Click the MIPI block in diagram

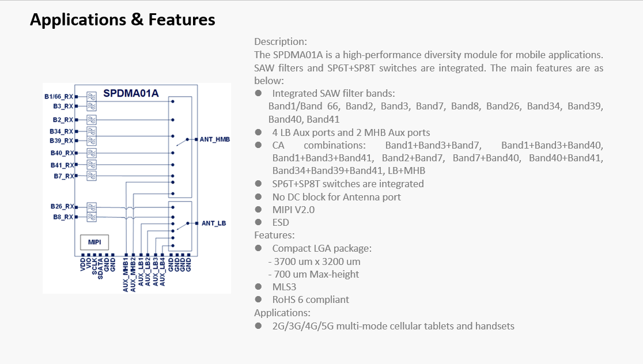click(x=94, y=242)
